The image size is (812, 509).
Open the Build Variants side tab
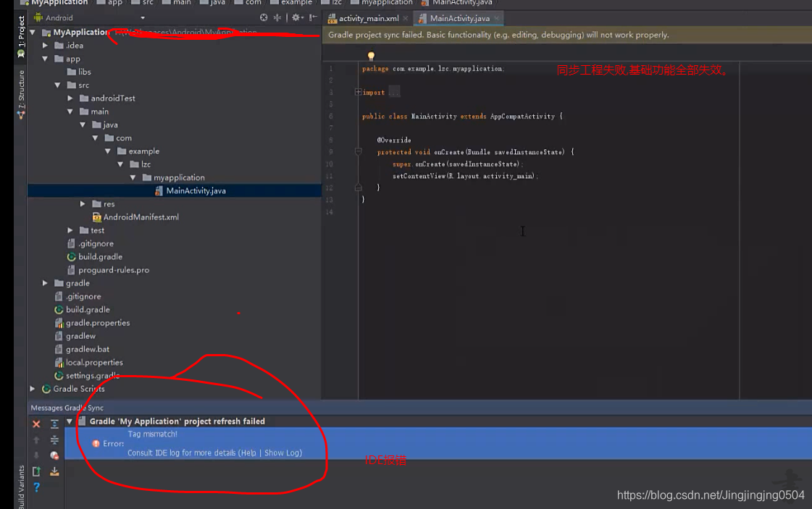21,487
